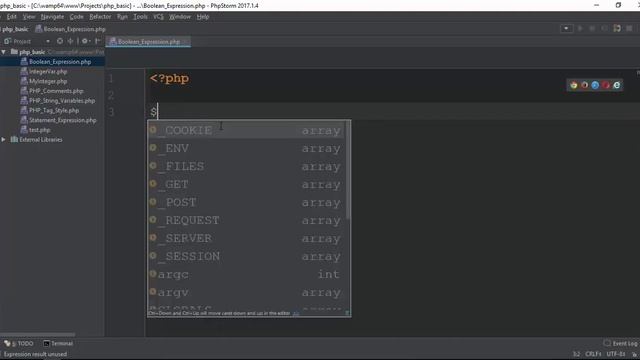Select PHP_Comments.php in project tree
Image resolution: width=640 pixels, height=360 pixels.
[56, 91]
